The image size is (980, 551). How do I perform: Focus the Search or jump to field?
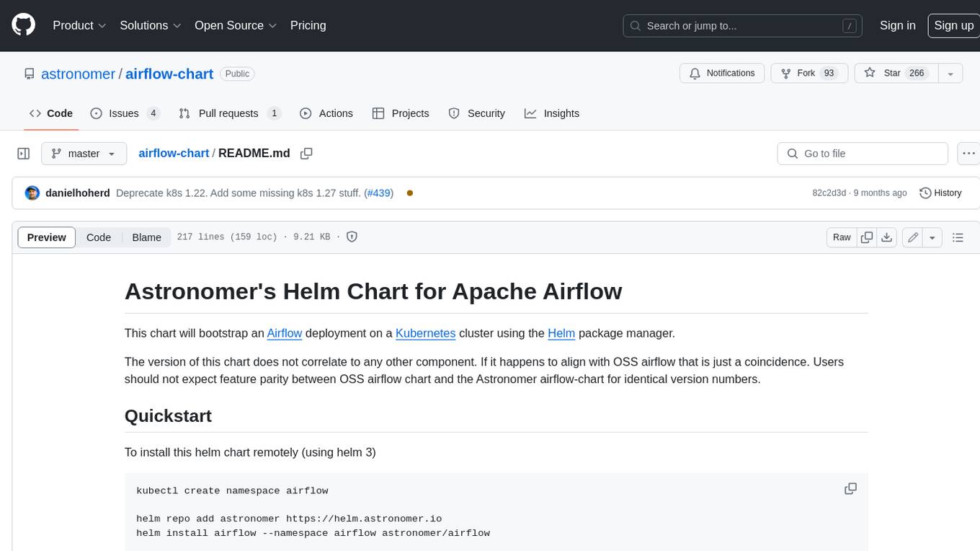tap(742, 25)
